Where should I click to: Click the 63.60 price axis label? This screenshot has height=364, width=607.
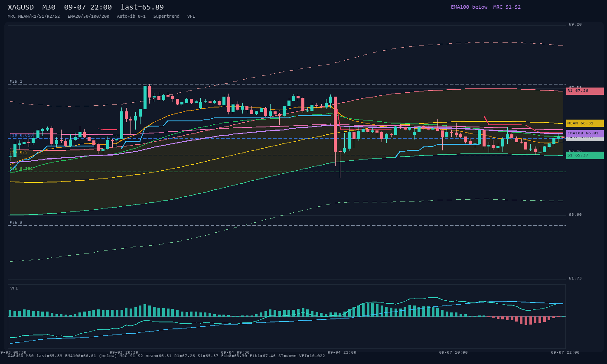(575, 214)
